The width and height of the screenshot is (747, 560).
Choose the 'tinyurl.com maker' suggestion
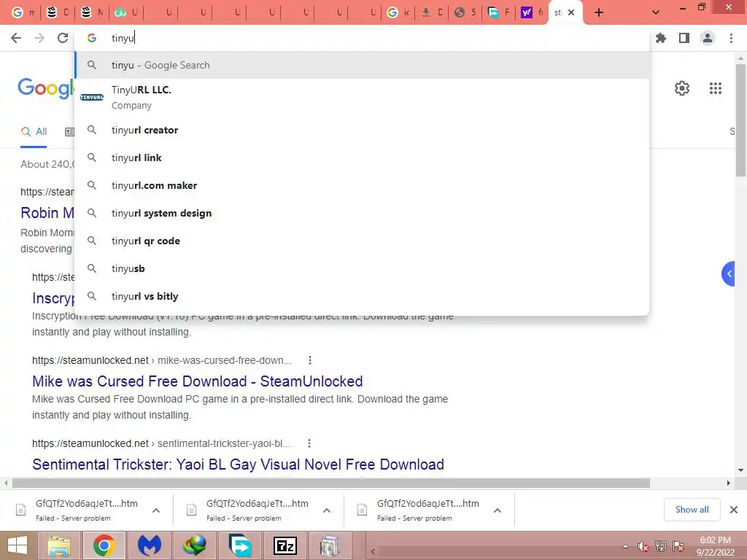click(362, 185)
